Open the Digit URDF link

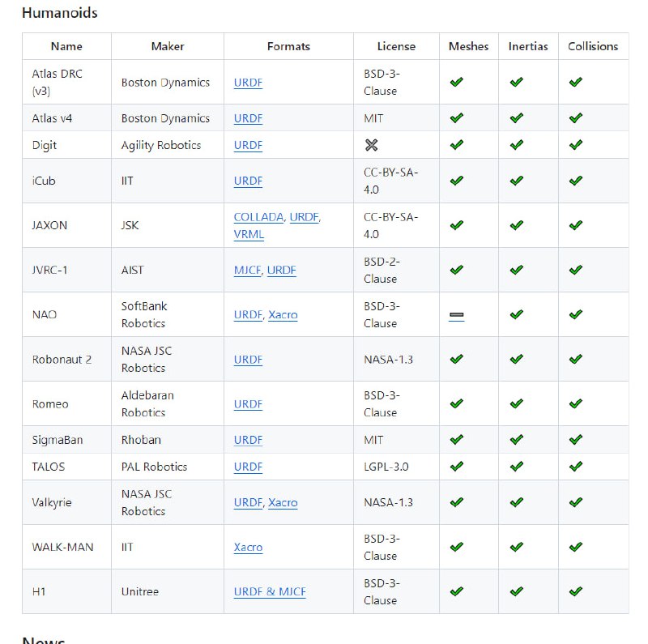pos(248,145)
